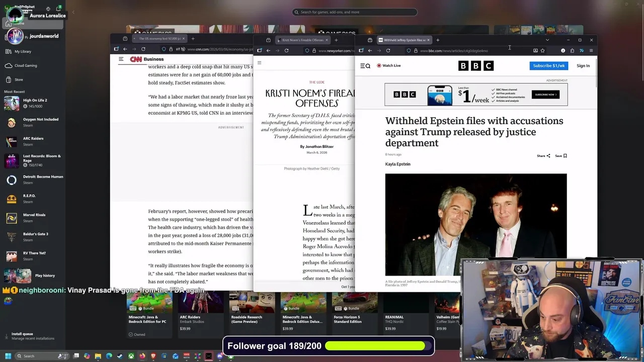The width and height of the screenshot is (644, 362).
Task: Click Sign In on BBC
Action: (583, 65)
